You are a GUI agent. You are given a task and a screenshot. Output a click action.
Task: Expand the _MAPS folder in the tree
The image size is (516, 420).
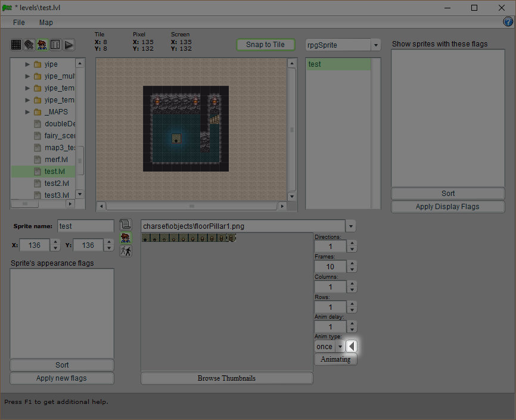click(27, 112)
